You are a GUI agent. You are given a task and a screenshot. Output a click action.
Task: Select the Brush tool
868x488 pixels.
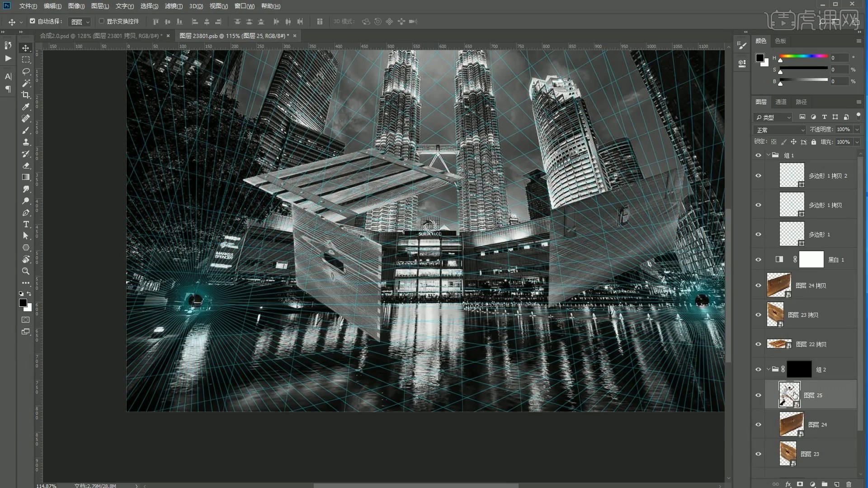[26, 130]
